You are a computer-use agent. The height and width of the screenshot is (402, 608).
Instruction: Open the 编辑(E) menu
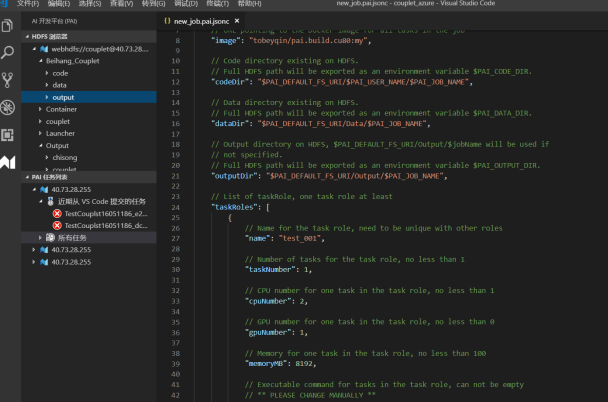(x=59, y=3)
